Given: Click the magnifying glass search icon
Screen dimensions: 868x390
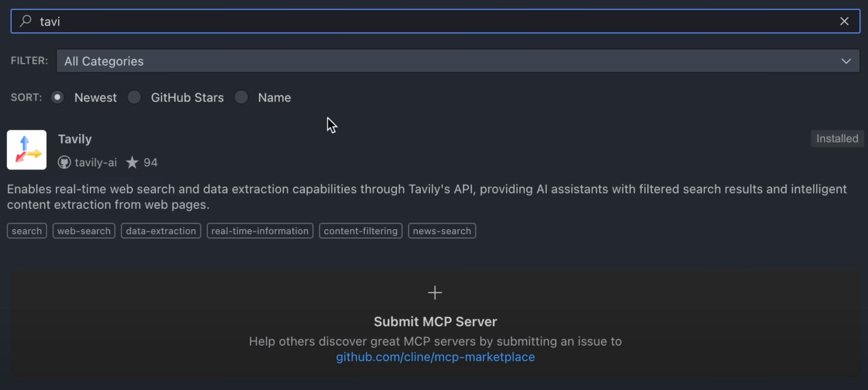Looking at the screenshot, I should (x=26, y=21).
